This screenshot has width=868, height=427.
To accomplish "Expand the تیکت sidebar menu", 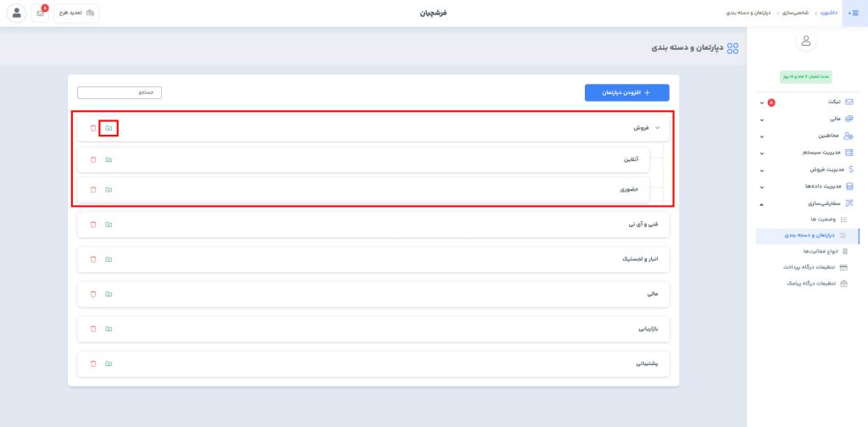I will click(805, 103).
